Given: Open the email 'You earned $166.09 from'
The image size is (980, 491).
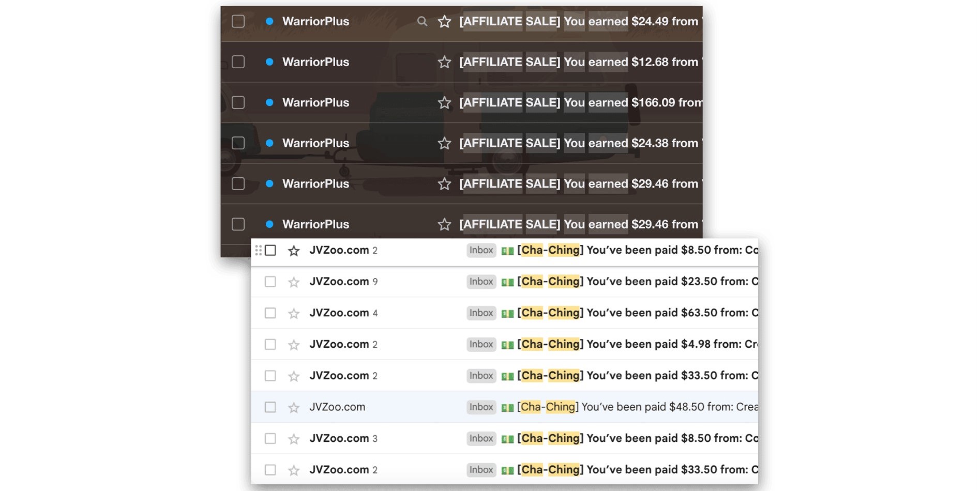Looking at the screenshot, I should click(634, 102).
